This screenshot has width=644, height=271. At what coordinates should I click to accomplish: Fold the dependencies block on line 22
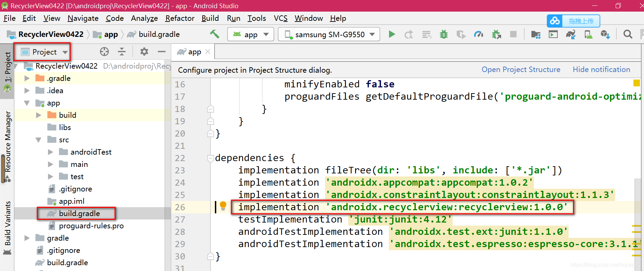tap(210, 158)
